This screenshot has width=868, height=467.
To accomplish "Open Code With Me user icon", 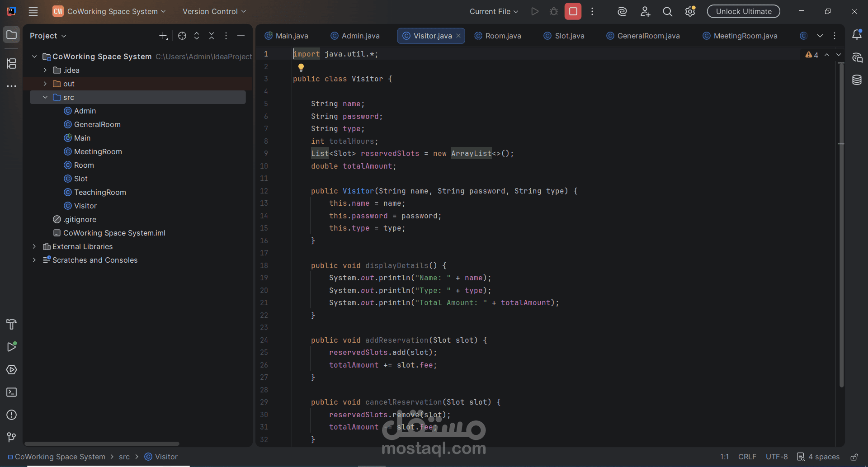I will pyautogui.click(x=645, y=11).
